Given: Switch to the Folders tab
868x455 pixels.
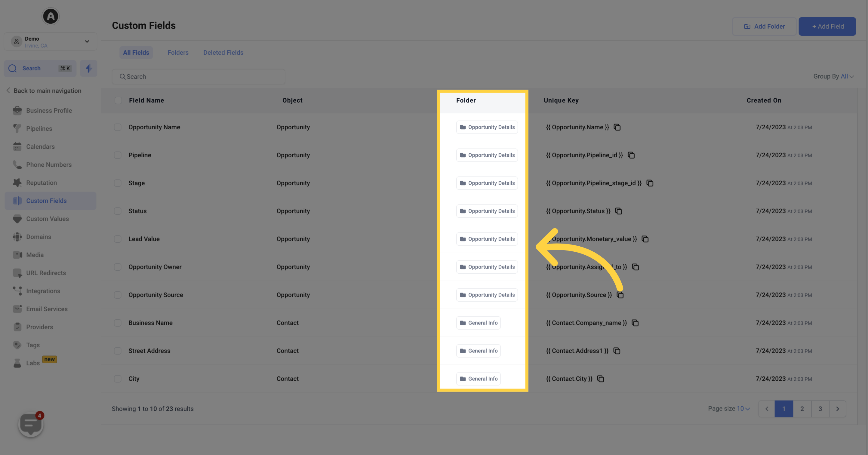Looking at the screenshot, I should pos(178,52).
